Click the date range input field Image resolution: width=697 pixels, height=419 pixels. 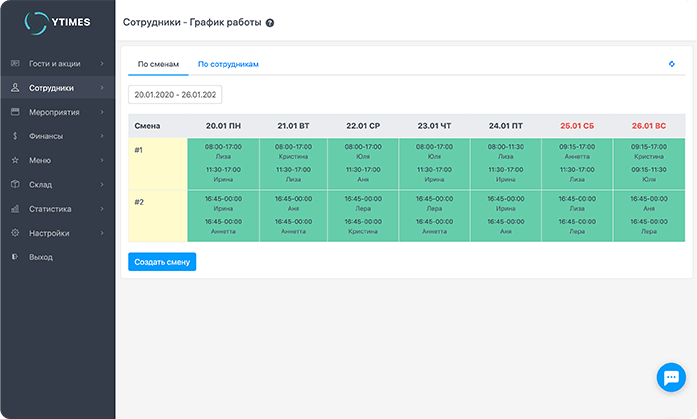[x=175, y=94]
